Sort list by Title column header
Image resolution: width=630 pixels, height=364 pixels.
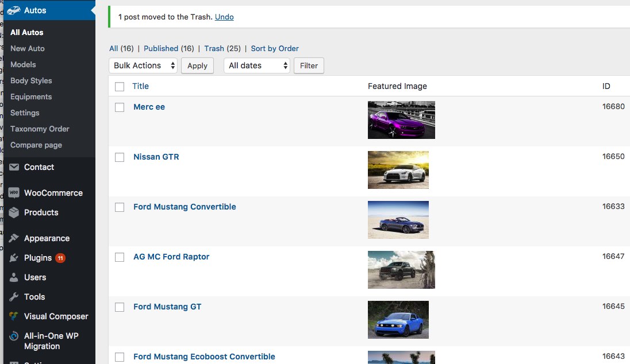(141, 86)
